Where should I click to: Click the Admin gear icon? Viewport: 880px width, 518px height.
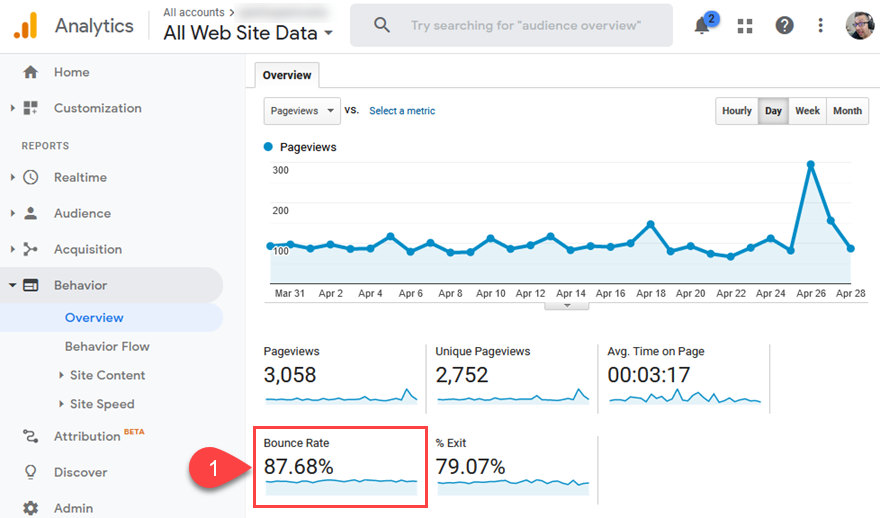[31, 508]
